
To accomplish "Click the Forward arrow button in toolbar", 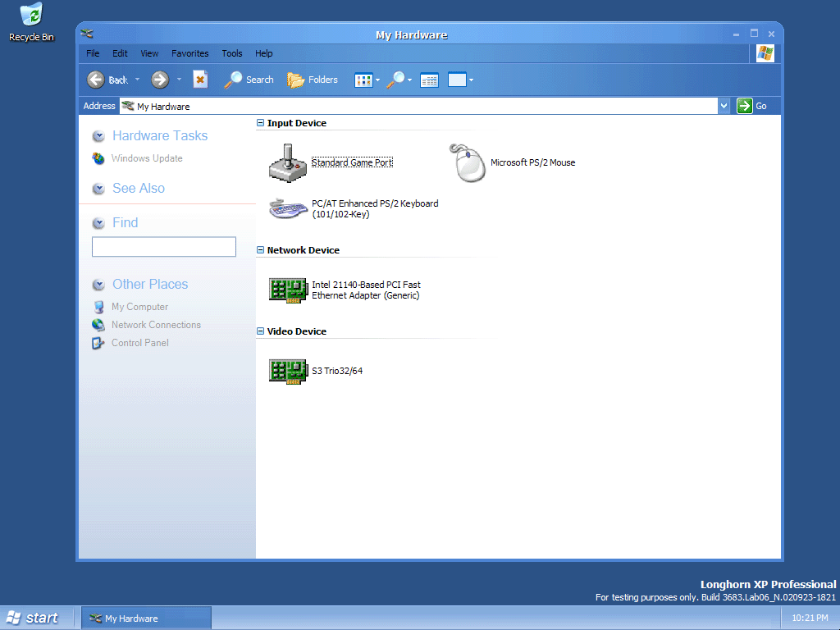I will click(x=160, y=80).
